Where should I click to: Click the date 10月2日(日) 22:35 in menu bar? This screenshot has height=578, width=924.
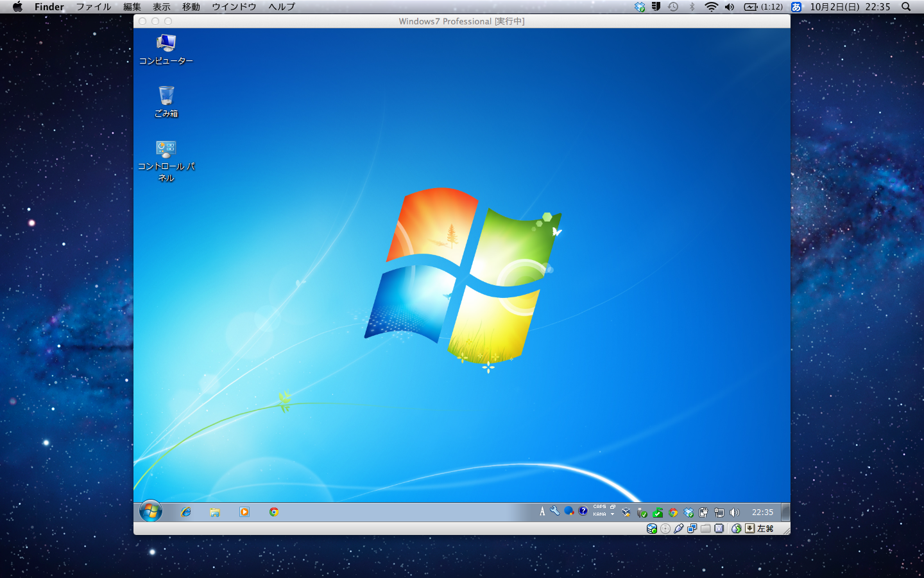pos(850,7)
